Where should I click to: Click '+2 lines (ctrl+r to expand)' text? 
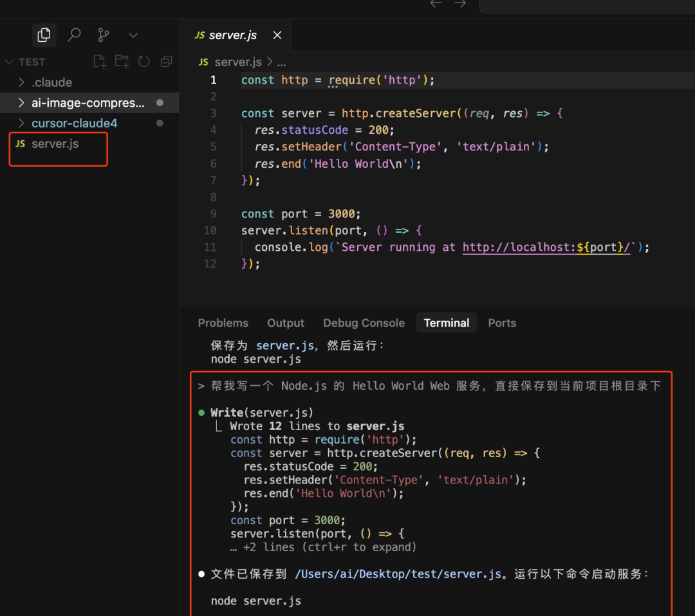pos(329,547)
